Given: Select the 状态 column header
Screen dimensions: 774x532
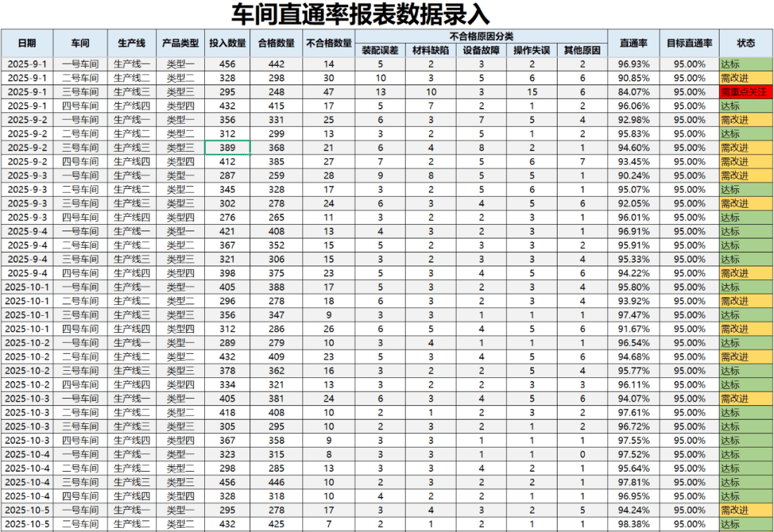Looking at the screenshot, I should click(745, 43).
